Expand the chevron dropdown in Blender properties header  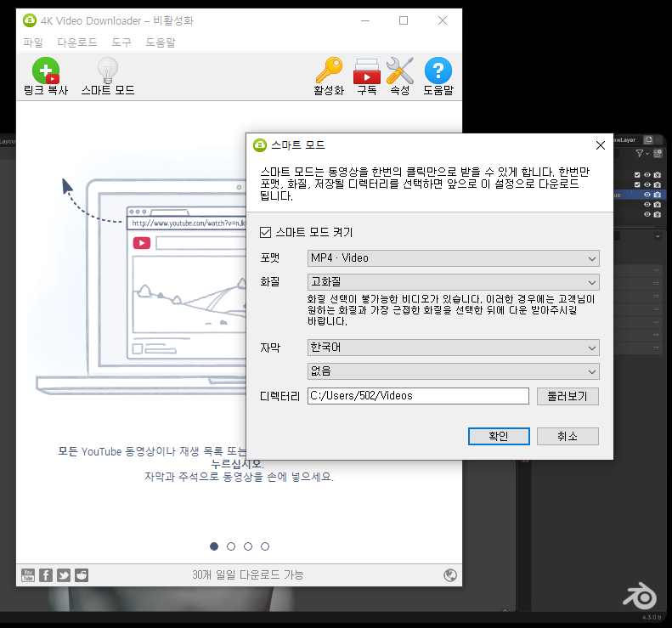(x=658, y=236)
